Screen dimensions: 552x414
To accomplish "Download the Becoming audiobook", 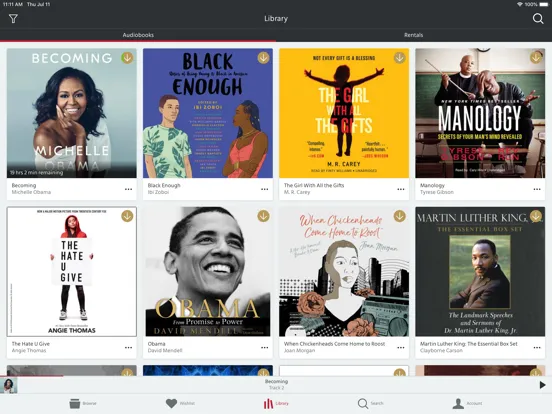I will click(127, 57).
